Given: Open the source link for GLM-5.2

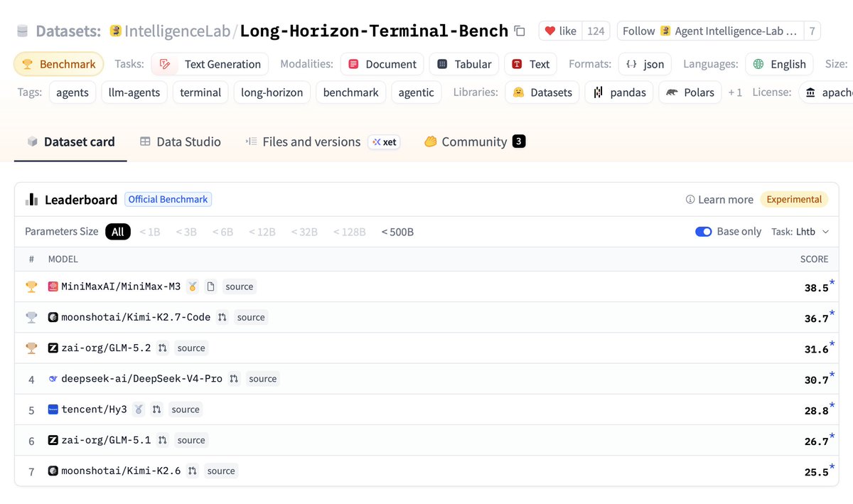Looking at the screenshot, I should tap(191, 348).
